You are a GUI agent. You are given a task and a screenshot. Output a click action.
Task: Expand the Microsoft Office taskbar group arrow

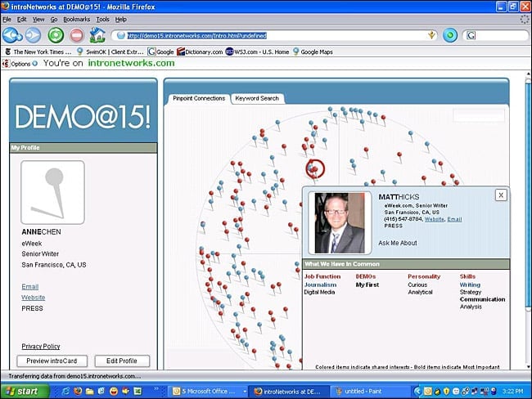[245, 392]
